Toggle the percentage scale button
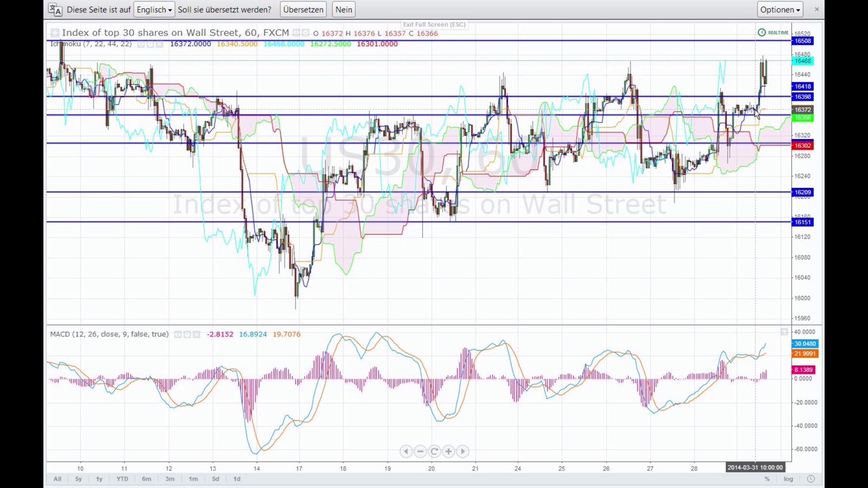This screenshot has height=488, width=868. (x=767, y=479)
